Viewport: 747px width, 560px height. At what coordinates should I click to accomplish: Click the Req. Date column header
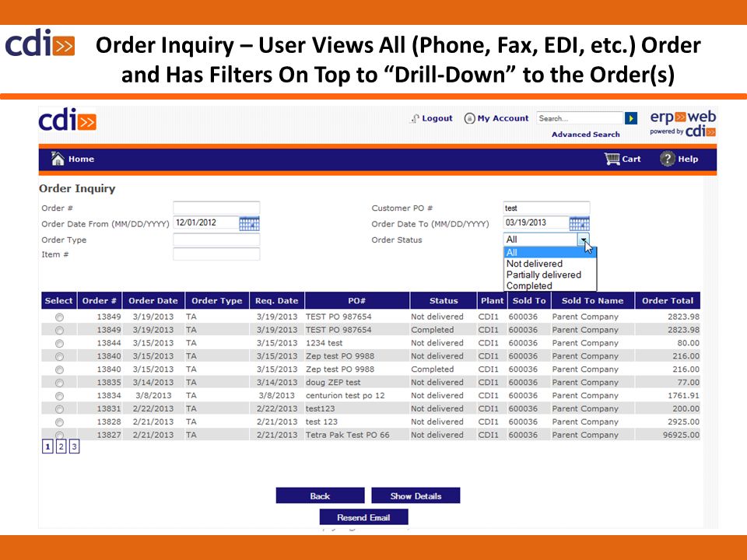pos(277,300)
